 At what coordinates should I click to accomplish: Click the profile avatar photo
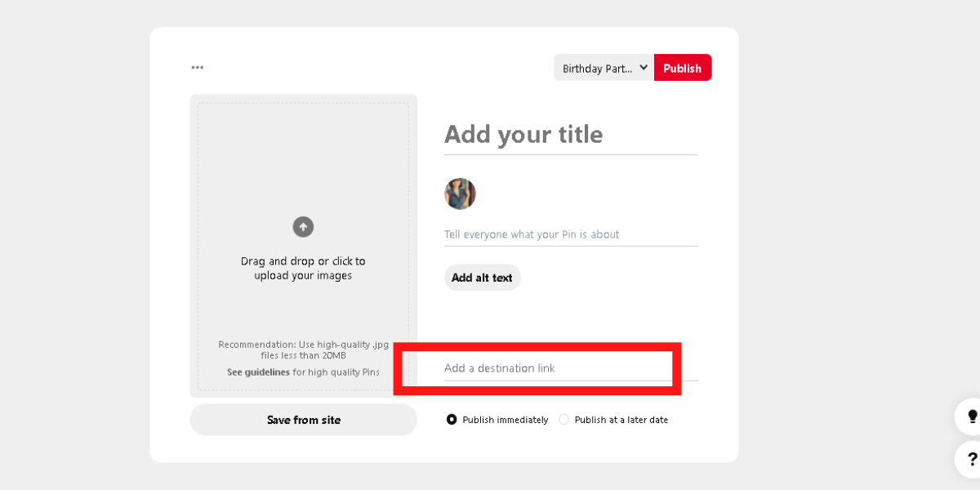[460, 194]
